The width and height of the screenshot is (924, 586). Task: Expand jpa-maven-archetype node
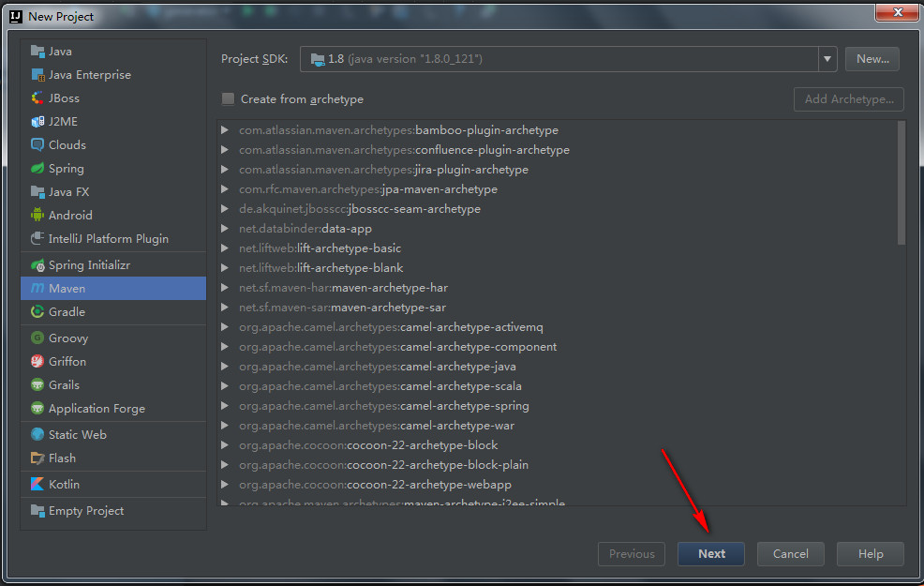pos(225,189)
